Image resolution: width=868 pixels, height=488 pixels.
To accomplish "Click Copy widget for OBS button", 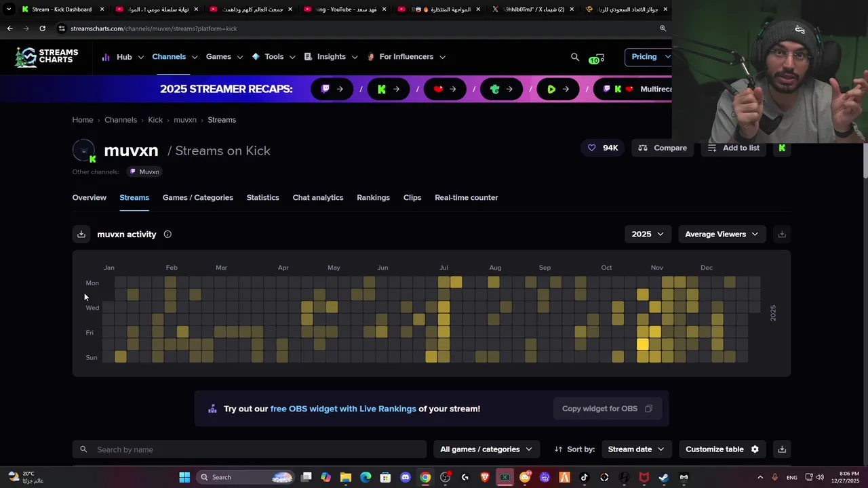I will (x=607, y=409).
